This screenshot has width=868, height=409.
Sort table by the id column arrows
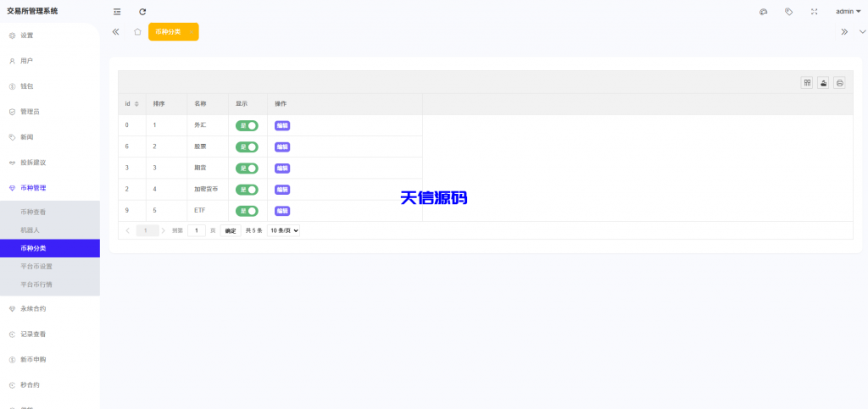(x=136, y=104)
